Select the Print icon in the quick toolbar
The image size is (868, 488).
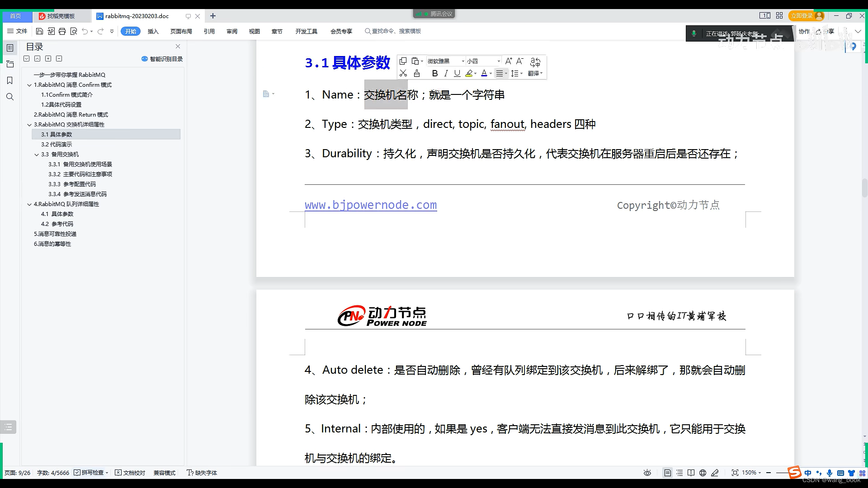coord(62,31)
